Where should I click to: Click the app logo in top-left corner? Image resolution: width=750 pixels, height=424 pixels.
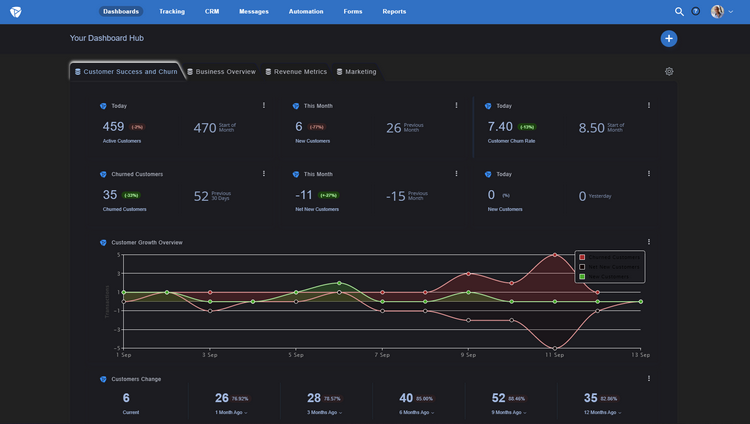tap(16, 12)
